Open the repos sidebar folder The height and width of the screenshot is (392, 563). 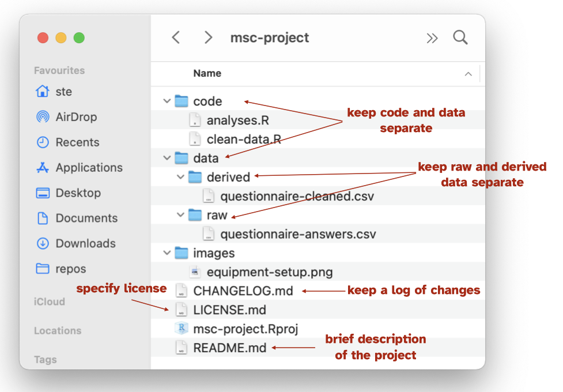pyautogui.click(x=70, y=269)
